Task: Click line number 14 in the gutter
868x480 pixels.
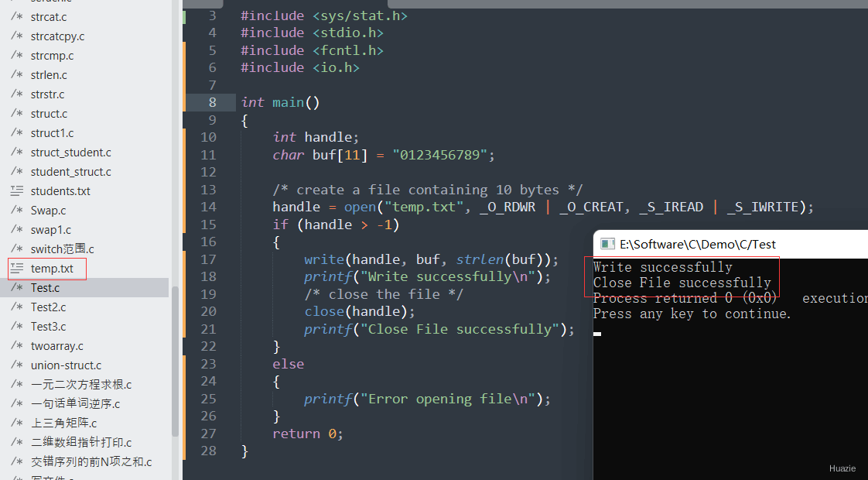Action: click(208, 207)
